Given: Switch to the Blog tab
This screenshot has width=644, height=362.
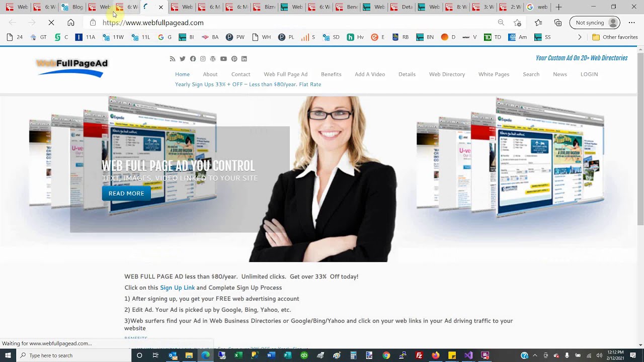Looking at the screenshot, I should click(x=72, y=7).
